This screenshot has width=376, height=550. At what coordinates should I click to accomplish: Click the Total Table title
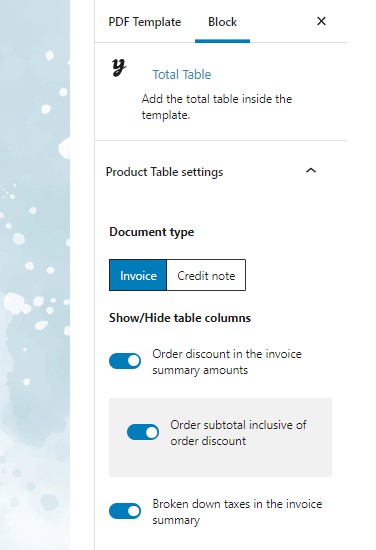(182, 75)
